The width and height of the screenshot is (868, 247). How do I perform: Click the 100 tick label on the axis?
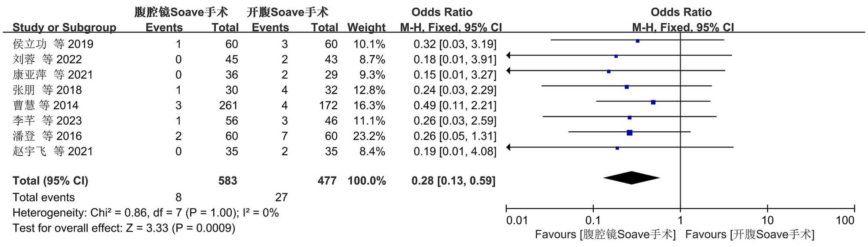click(845, 220)
